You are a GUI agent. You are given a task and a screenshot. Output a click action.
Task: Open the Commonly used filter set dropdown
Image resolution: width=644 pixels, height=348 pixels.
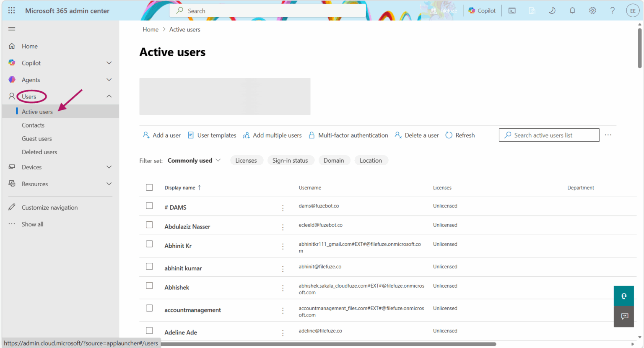194,160
